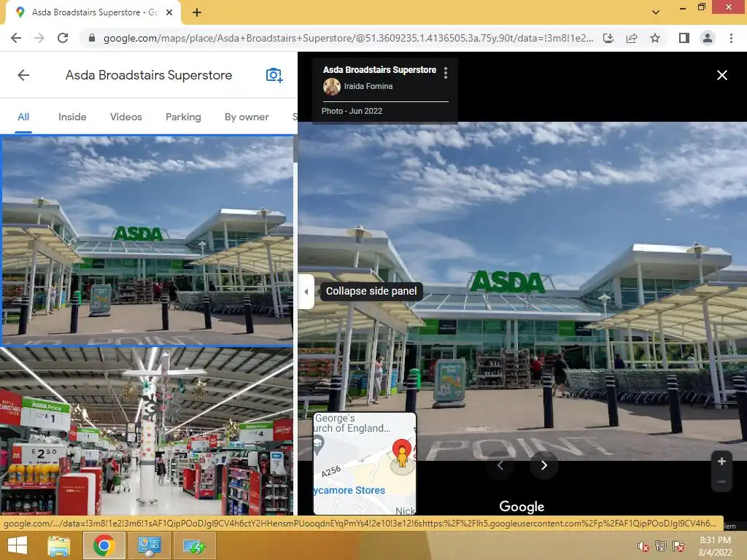This screenshot has height=560, width=747.
Task: Show the previous photo arrow
Action: pyautogui.click(x=500, y=465)
